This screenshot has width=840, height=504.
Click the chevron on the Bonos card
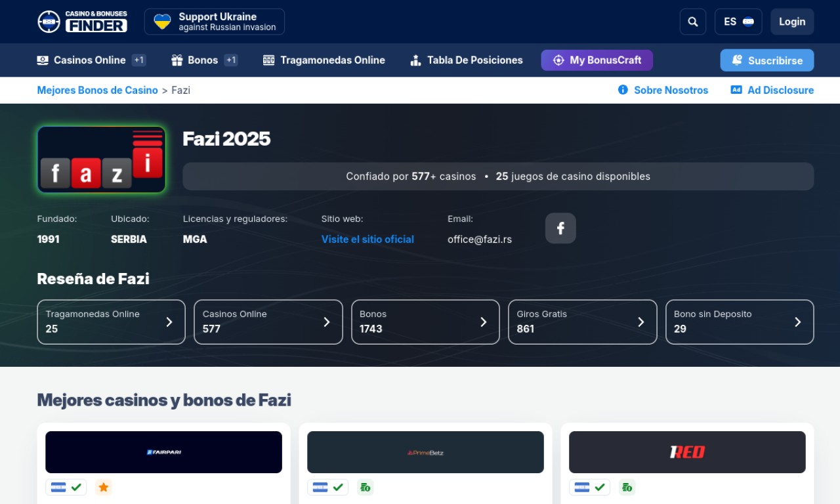click(484, 322)
